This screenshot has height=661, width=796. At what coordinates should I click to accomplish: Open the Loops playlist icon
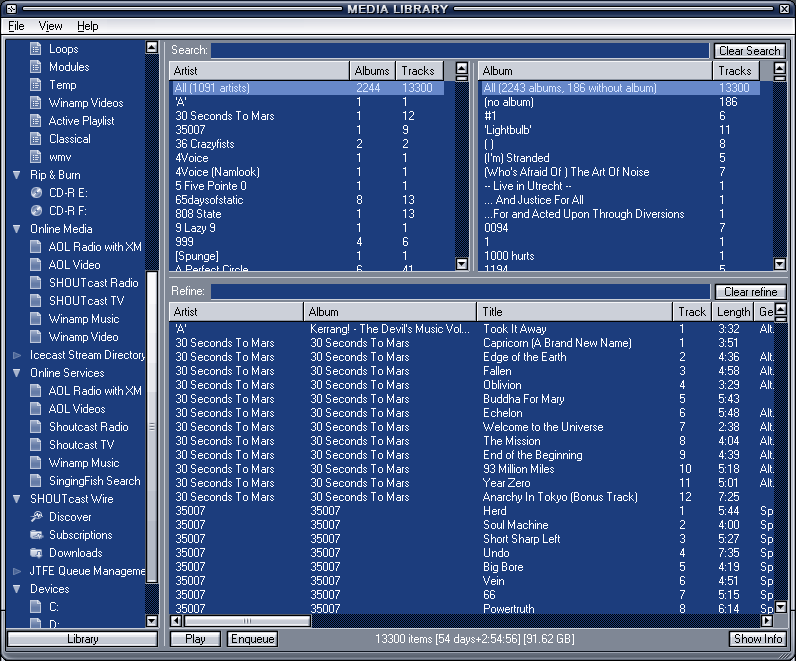(36, 49)
